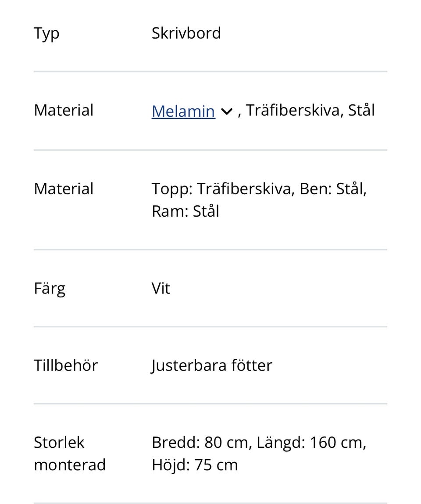Select the Justerbara fötter value text

coord(212,365)
